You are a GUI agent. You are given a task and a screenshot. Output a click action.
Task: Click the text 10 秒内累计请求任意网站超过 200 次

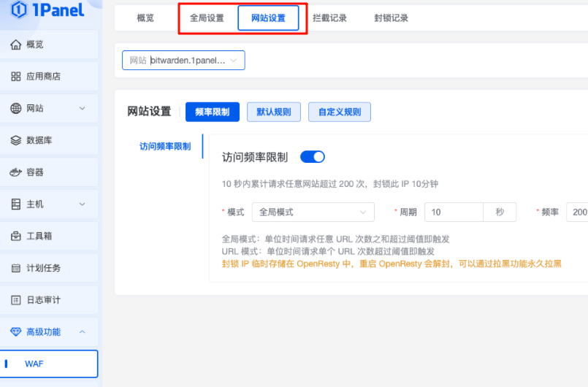(293, 184)
